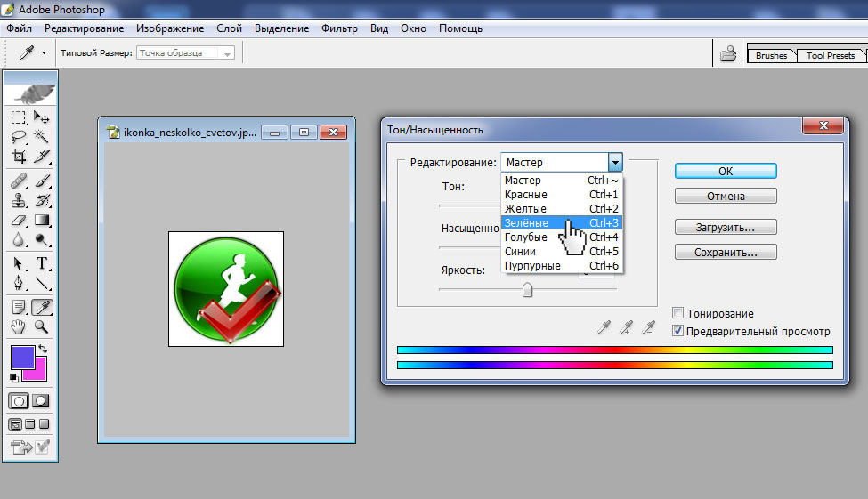Select the Path Selection arrow tool
Screen dimensions: 868x499
(x=19, y=263)
